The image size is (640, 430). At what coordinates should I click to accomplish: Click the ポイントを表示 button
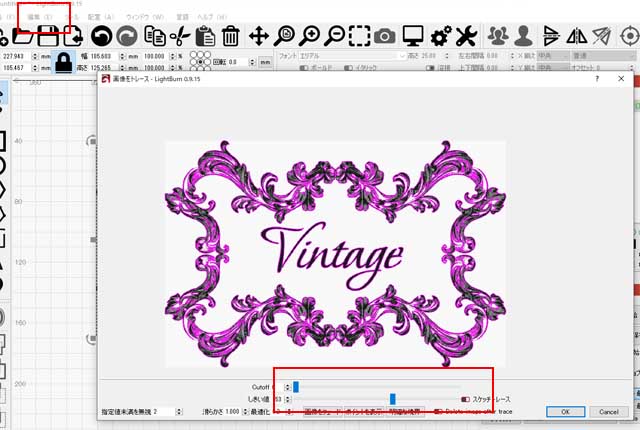(363, 412)
